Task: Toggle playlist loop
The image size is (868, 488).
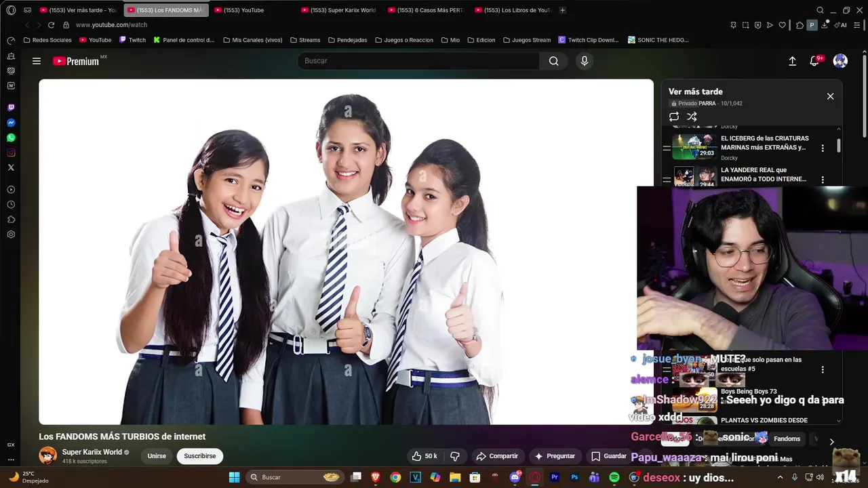Action: (x=674, y=117)
